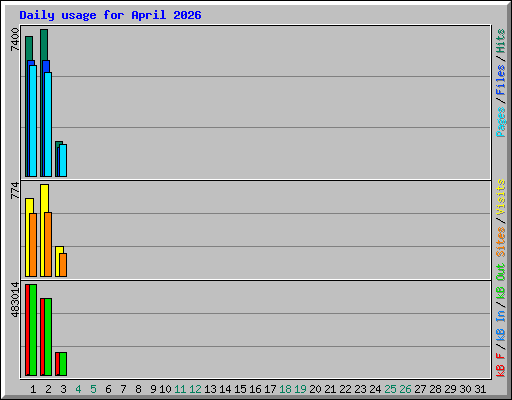
Task: Select the bright green kB Out bar for day 1
Action: pos(33,330)
